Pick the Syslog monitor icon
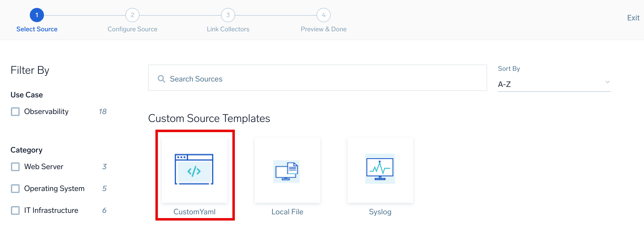This screenshot has width=644, height=227. point(380,169)
